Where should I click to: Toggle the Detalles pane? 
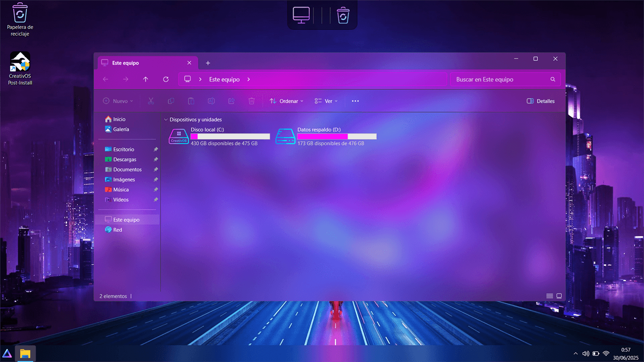pyautogui.click(x=540, y=101)
